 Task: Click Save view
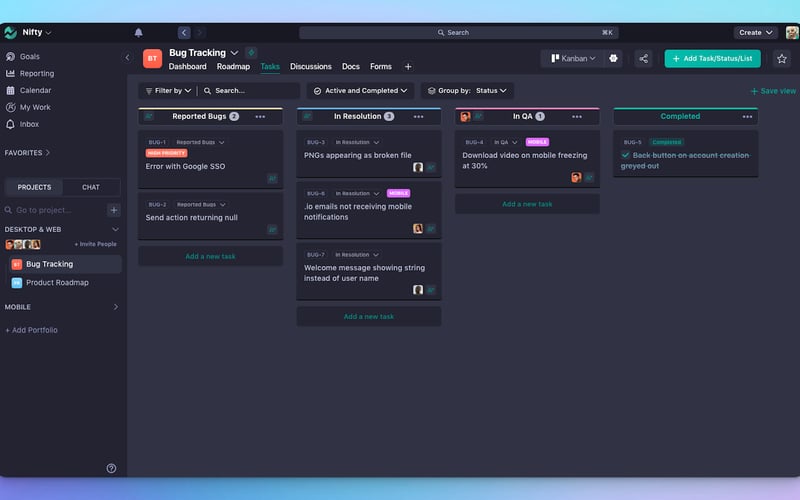coord(773,91)
